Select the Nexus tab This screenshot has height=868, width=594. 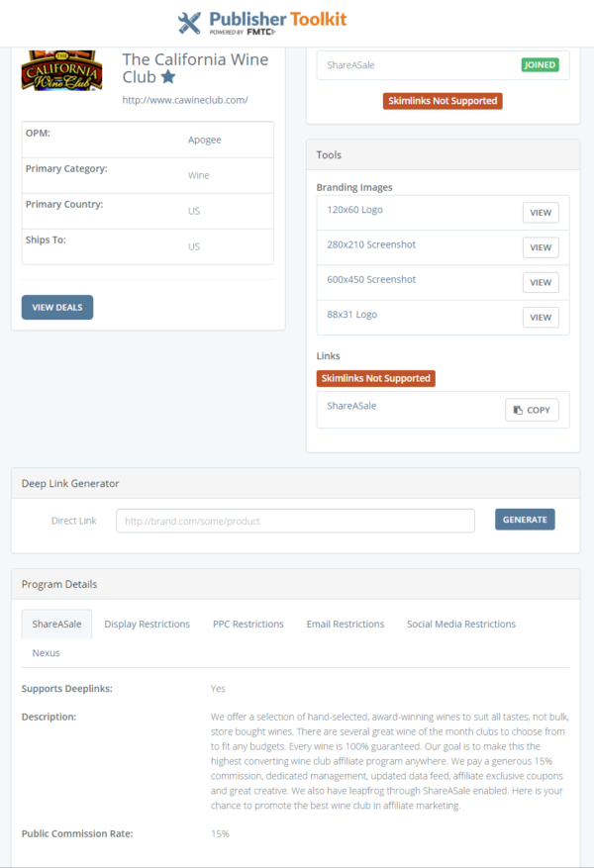[46, 653]
